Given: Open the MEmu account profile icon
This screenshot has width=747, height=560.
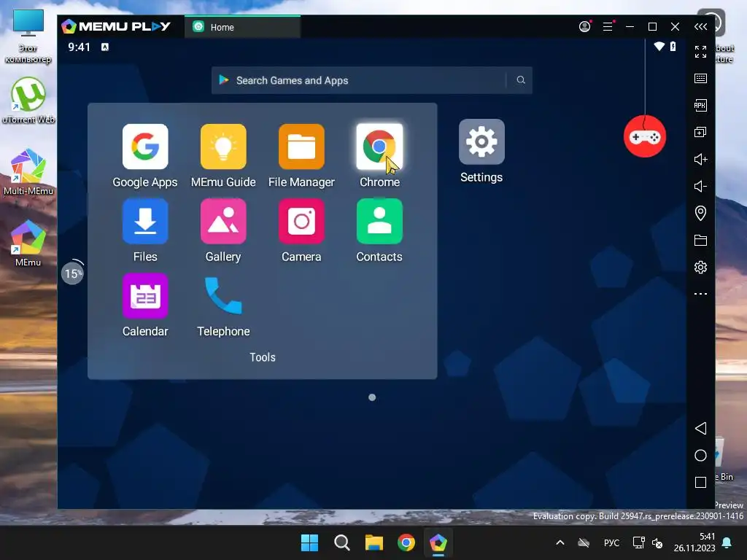Looking at the screenshot, I should [x=584, y=27].
